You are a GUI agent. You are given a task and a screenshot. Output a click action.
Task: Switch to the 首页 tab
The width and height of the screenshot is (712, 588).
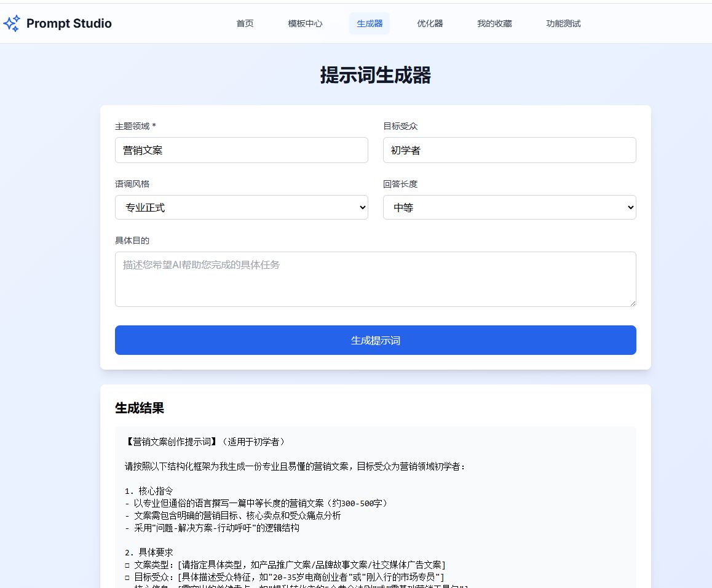point(244,23)
